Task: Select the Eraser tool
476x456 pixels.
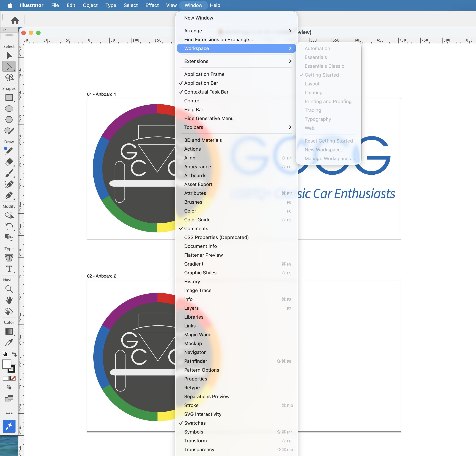Action: 9,162
